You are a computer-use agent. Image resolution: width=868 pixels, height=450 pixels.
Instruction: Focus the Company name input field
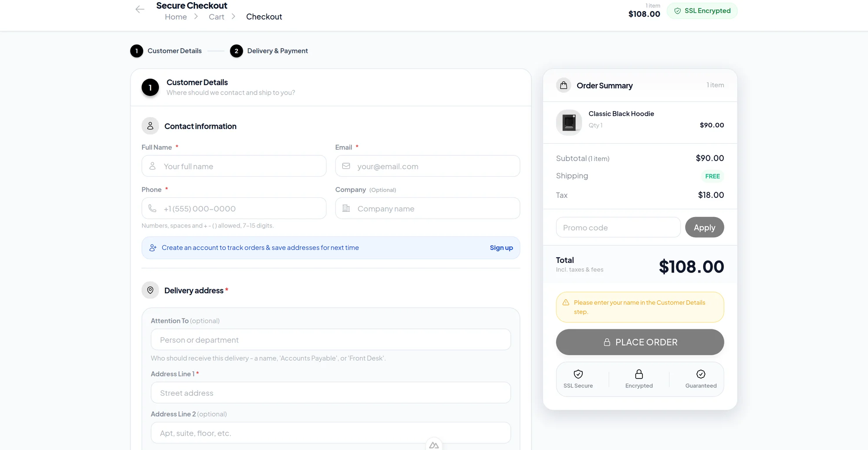pyautogui.click(x=427, y=208)
